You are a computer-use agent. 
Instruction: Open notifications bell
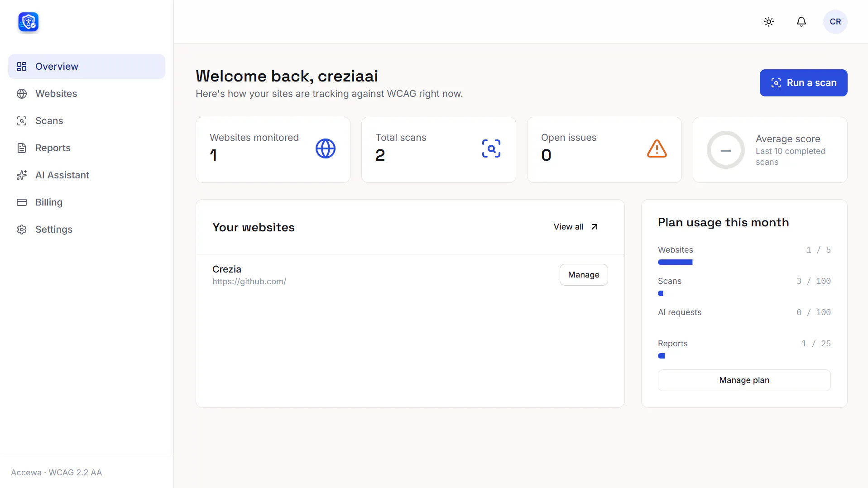[801, 22]
